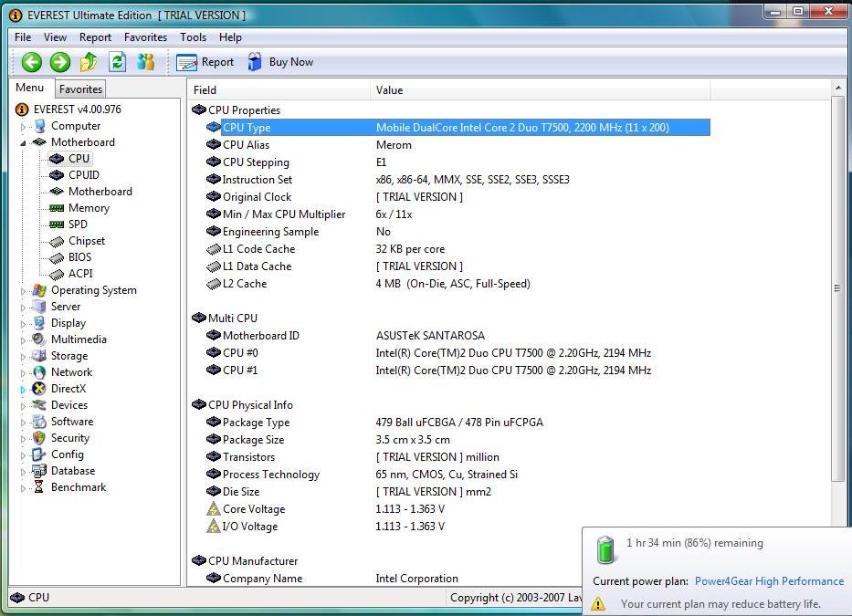Select the Motherboard ID row
Viewport: 852px width, 616px height.
click(x=458, y=336)
